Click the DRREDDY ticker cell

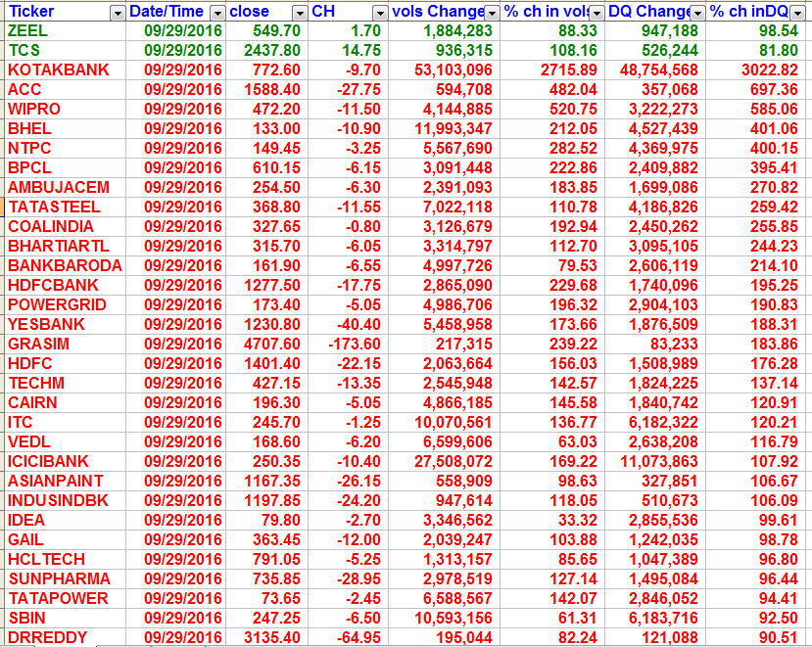coord(47,637)
